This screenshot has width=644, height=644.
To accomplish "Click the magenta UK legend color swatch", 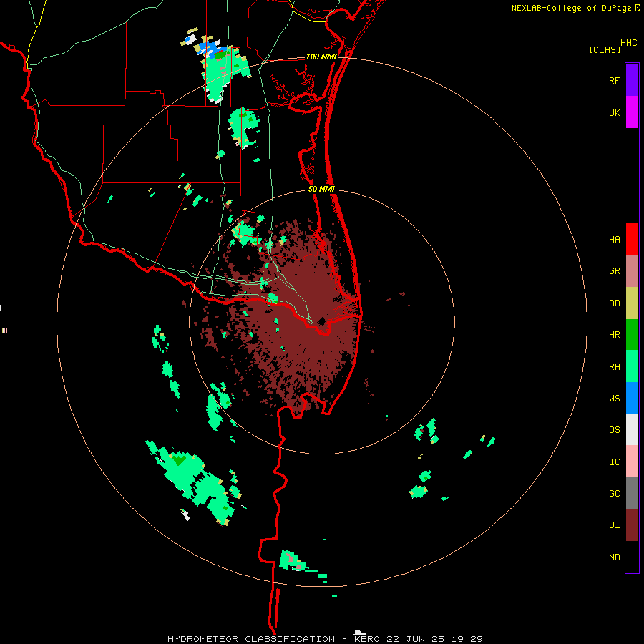I will tap(632, 112).
